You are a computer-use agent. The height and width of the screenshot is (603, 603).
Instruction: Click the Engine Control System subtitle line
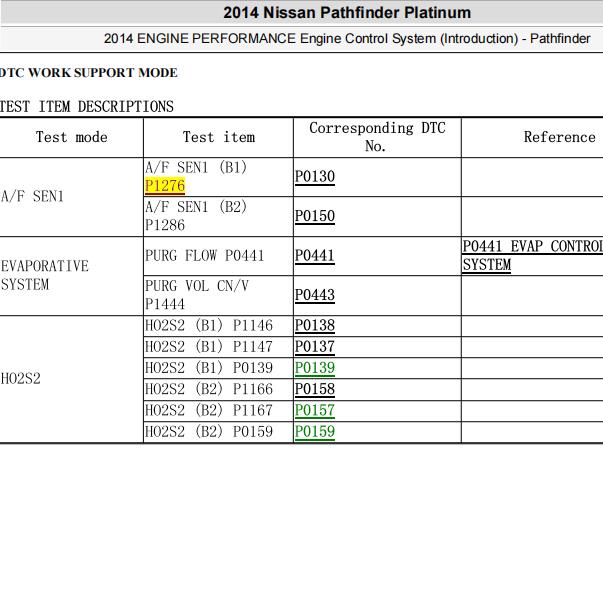(x=347, y=39)
